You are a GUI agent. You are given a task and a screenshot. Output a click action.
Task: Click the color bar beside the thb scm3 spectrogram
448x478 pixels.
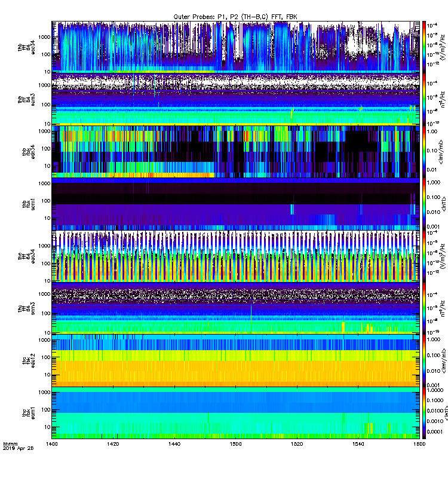424,99
